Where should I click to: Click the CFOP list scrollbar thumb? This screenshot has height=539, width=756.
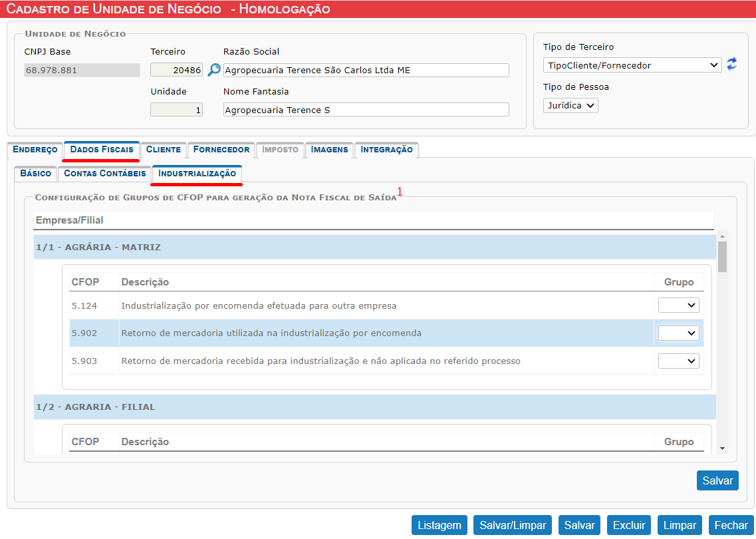[x=722, y=257]
